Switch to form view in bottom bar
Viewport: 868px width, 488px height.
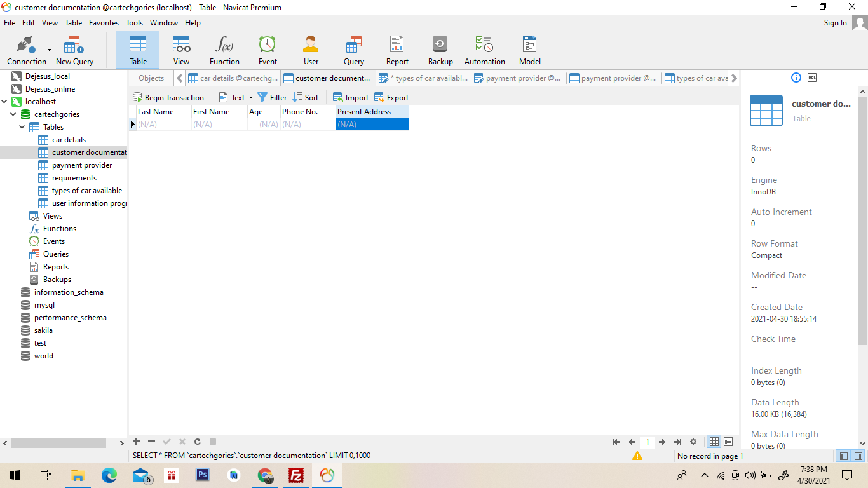(728, 442)
